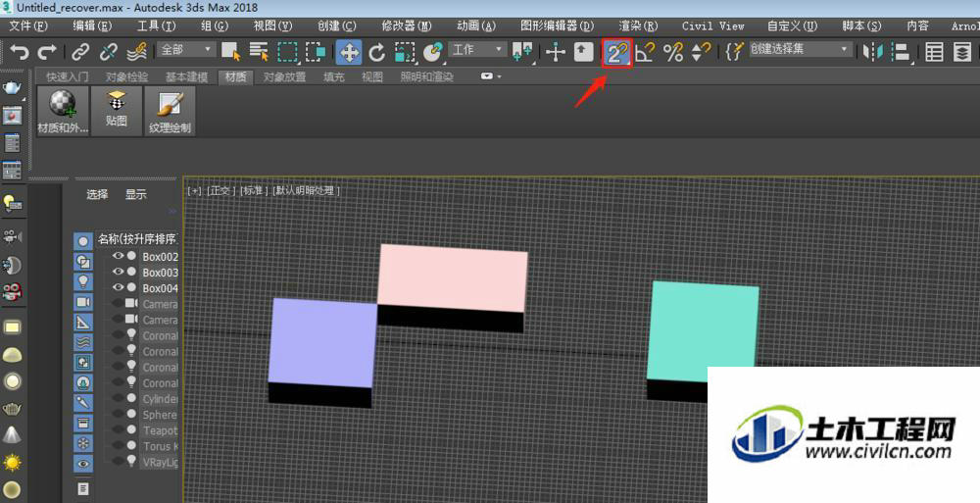Toggle Window/Crossing selection mode

[316, 52]
